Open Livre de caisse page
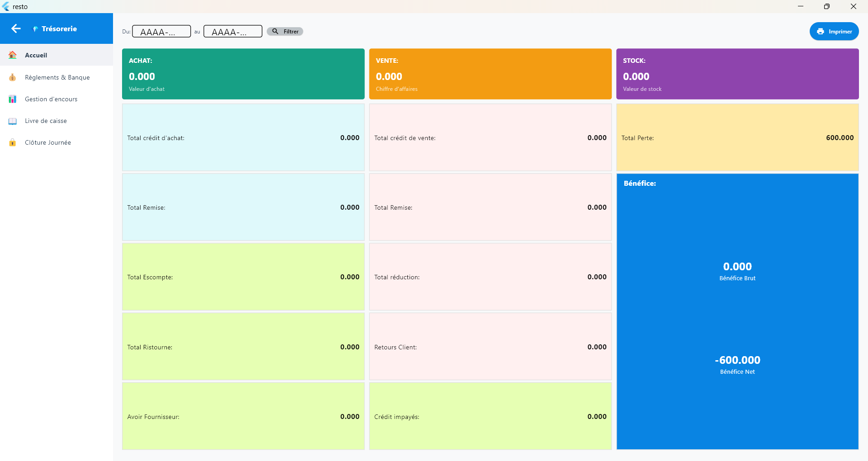Viewport: 868px width, 461px height. [x=57, y=121]
